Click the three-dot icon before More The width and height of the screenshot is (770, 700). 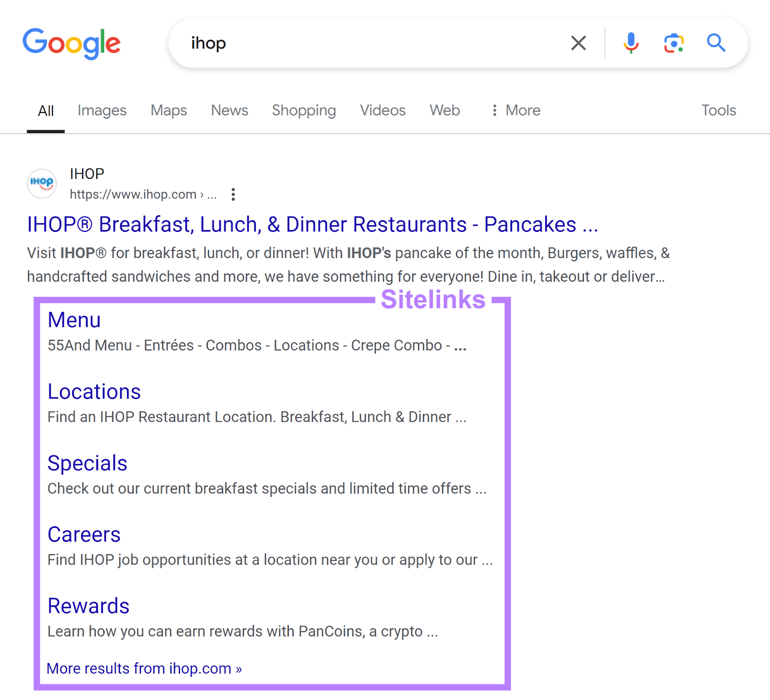coord(494,110)
